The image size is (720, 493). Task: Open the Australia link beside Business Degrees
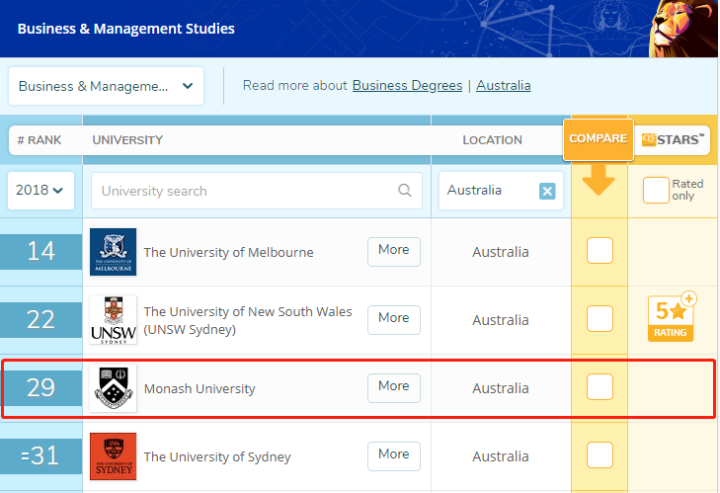[x=503, y=85]
